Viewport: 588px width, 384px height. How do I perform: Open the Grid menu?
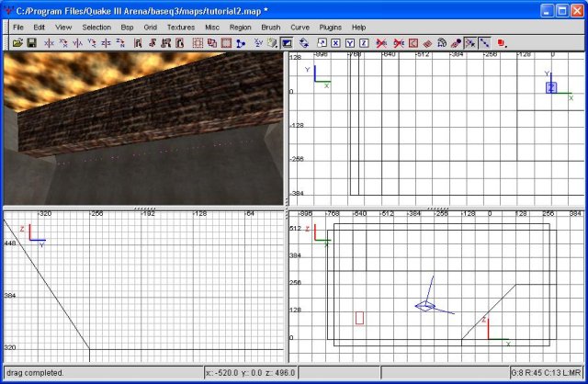tap(150, 27)
